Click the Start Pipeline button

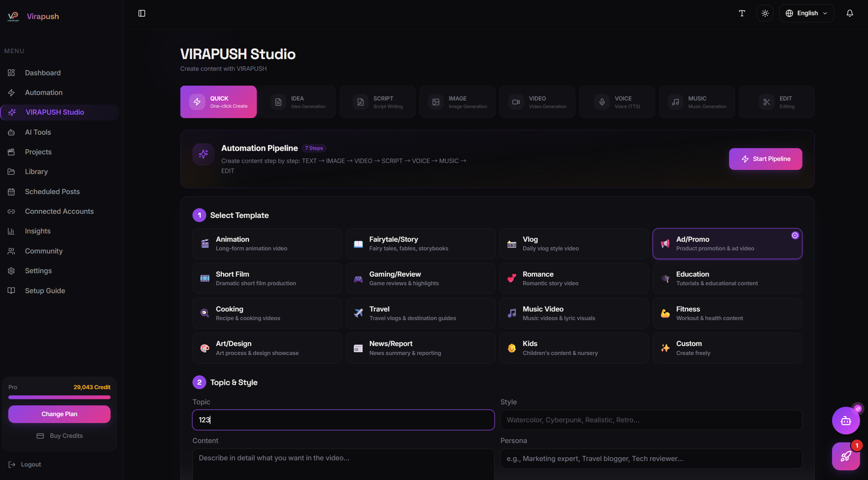tap(765, 159)
